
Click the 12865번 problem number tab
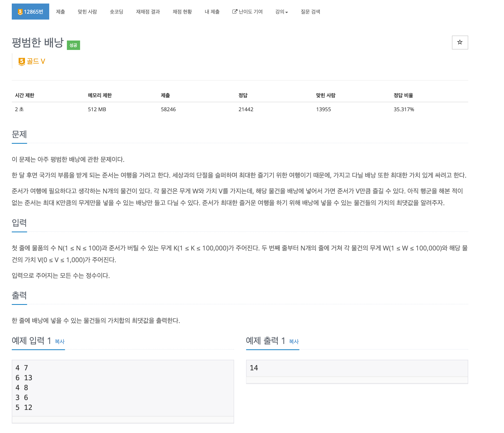(30, 12)
